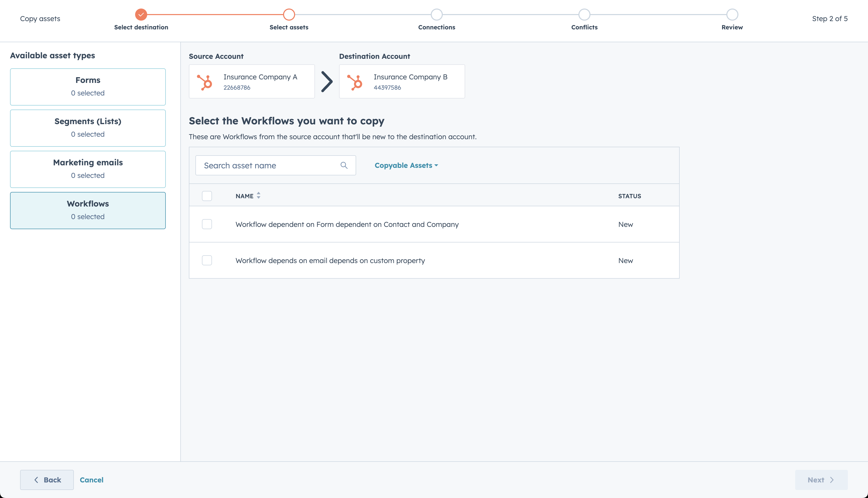Open the Copyable Assets dropdown
The height and width of the screenshot is (498, 868).
pos(406,165)
